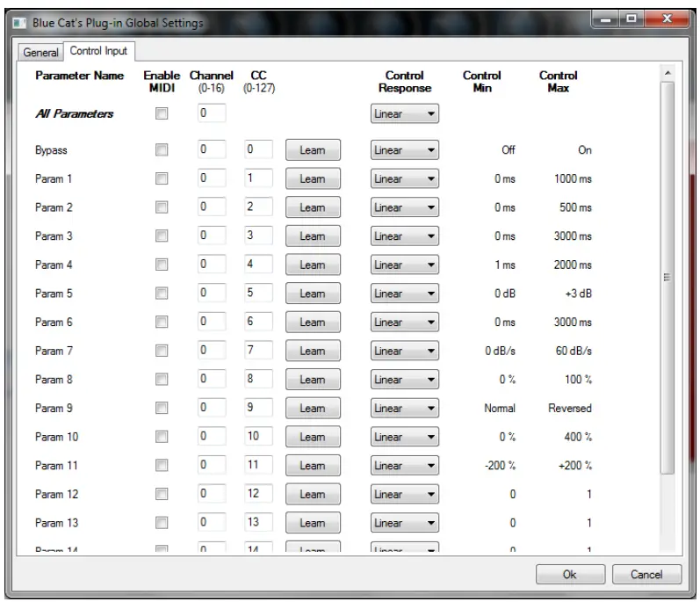Expand Control Response dropdown for Param 1
700x602 pixels.
[x=405, y=178]
